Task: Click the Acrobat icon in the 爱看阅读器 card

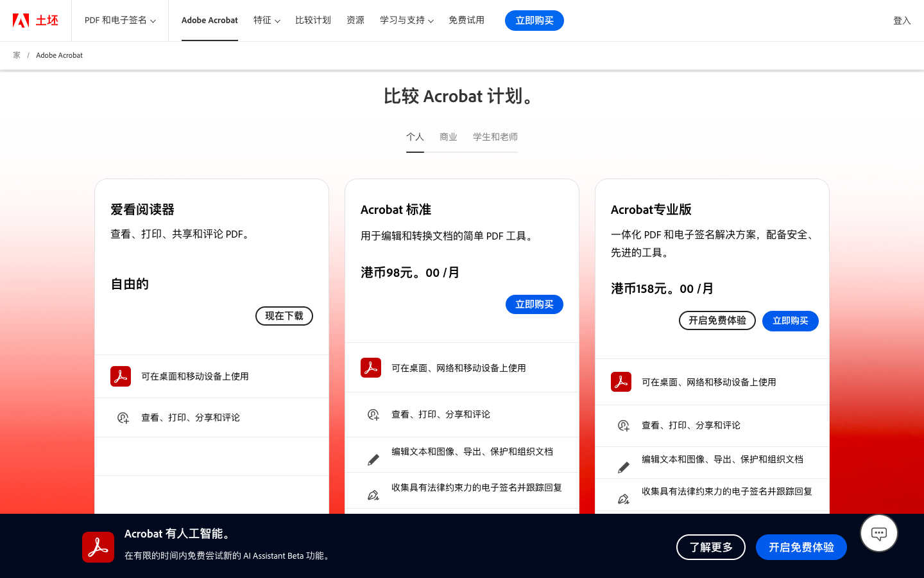Action: point(121,376)
